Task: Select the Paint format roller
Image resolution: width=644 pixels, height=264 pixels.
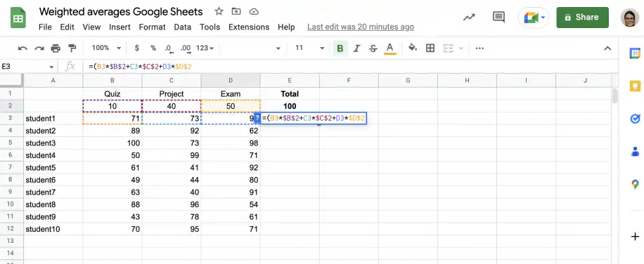Action: click(72, 48)
